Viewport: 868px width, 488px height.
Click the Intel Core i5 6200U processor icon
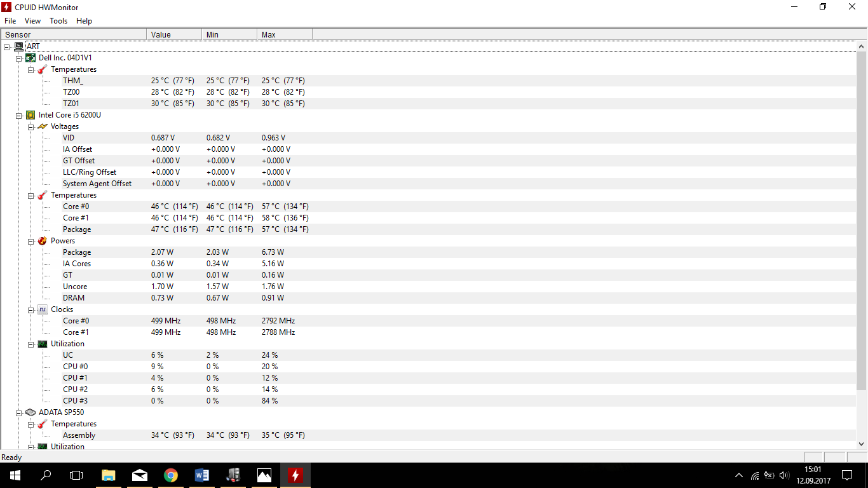tap(31, 115)
